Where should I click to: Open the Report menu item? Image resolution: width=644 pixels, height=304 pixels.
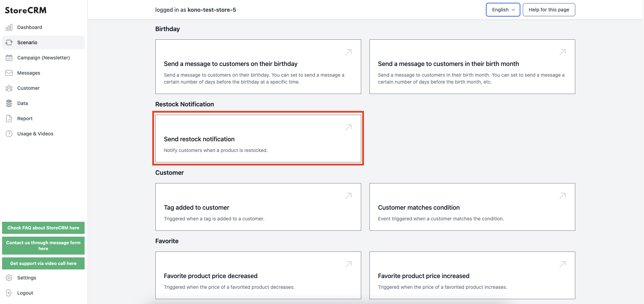pos(43,118)
